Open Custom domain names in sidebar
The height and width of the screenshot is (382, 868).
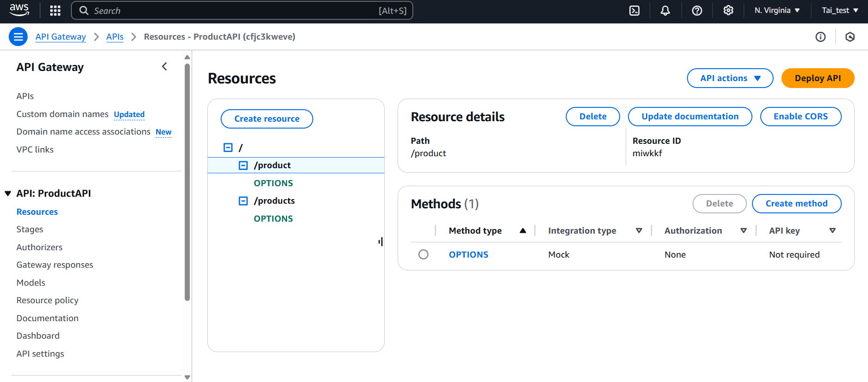(63, 114)
